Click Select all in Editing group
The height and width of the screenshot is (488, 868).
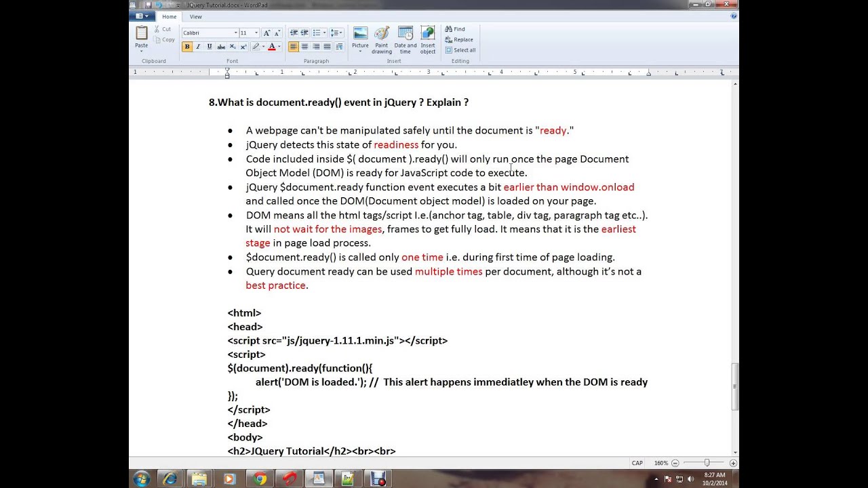pos(460,50)
